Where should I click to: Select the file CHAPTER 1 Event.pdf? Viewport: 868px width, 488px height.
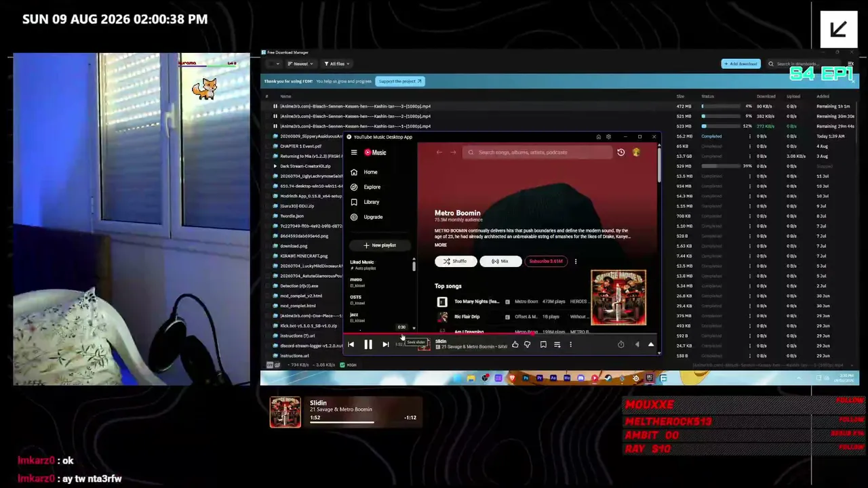point(300,146)
